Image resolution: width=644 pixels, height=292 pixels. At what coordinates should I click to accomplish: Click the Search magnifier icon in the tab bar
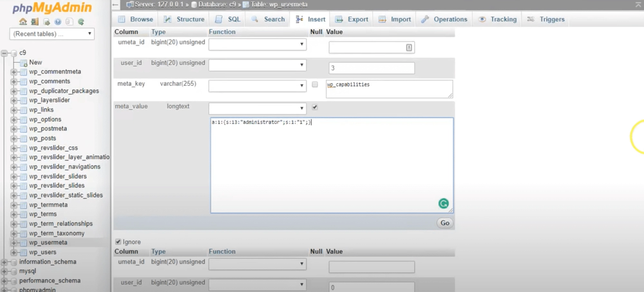pos(255,19)
